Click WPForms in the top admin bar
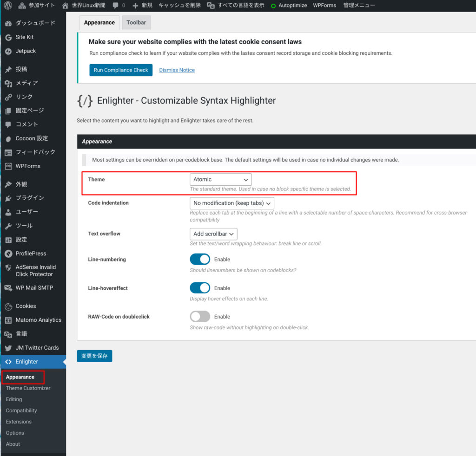 tap(324, 6)
